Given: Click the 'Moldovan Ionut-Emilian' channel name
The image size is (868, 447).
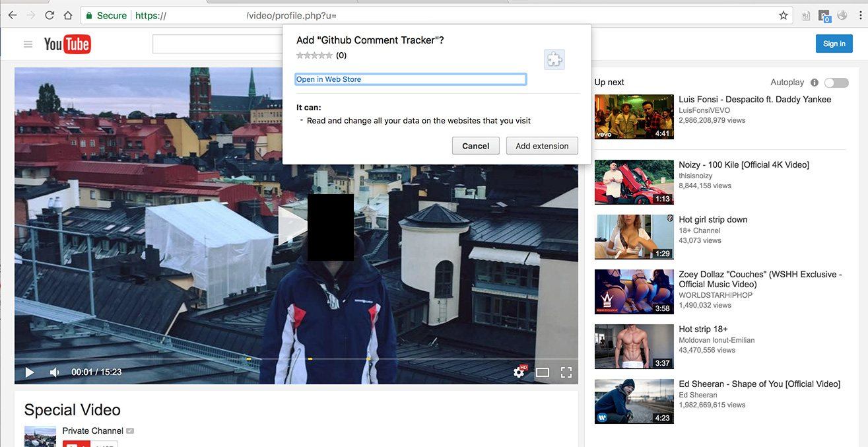Looking at the screenshot, I should coord(717,340).
